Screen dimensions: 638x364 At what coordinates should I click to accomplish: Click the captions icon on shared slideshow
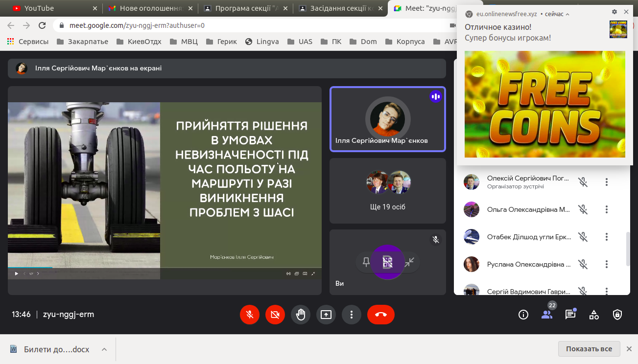coord(305,273)
